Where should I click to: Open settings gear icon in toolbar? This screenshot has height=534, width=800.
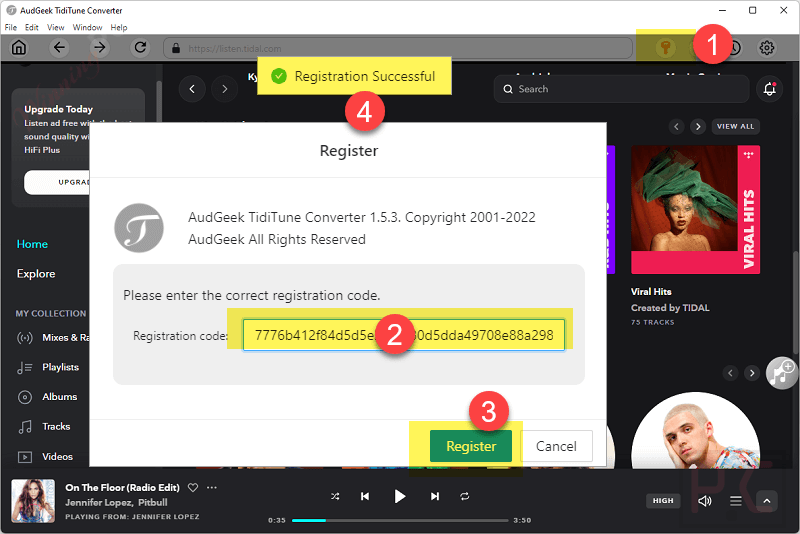click(766, 47)
